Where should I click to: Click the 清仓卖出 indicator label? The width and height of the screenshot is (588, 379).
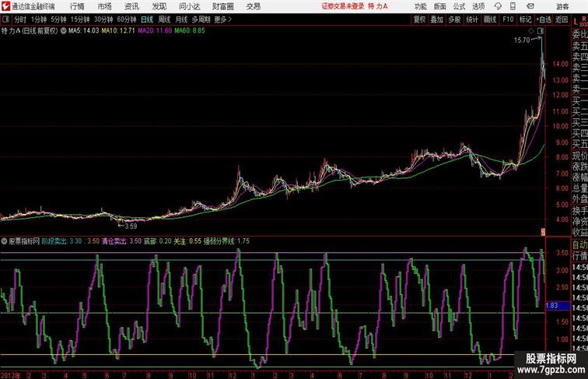114,241
